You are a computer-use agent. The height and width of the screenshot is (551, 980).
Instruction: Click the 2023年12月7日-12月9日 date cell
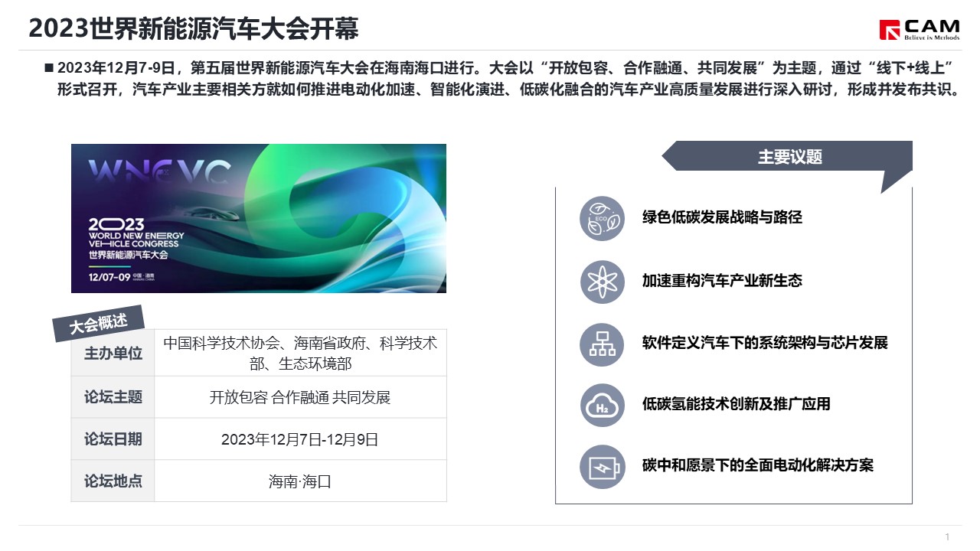pos(300,439)
